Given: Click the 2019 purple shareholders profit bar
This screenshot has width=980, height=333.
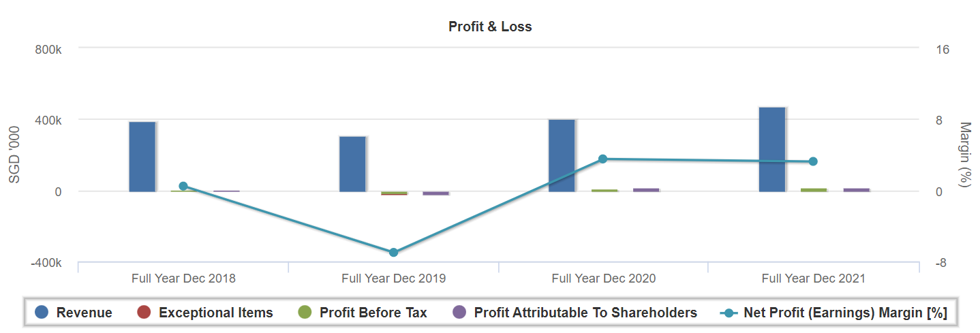Looking at the screenshot, I should tap(435, 193).
